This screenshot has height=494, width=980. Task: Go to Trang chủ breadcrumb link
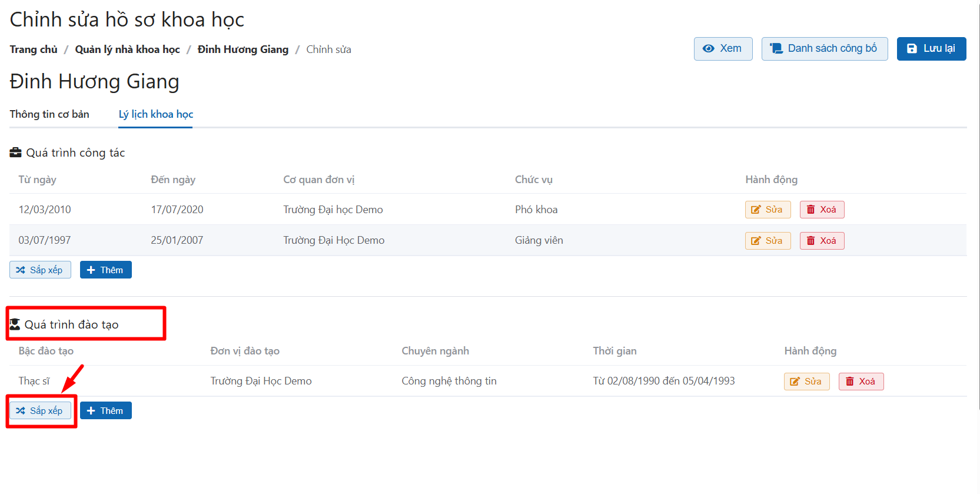[x=34, y=49]
